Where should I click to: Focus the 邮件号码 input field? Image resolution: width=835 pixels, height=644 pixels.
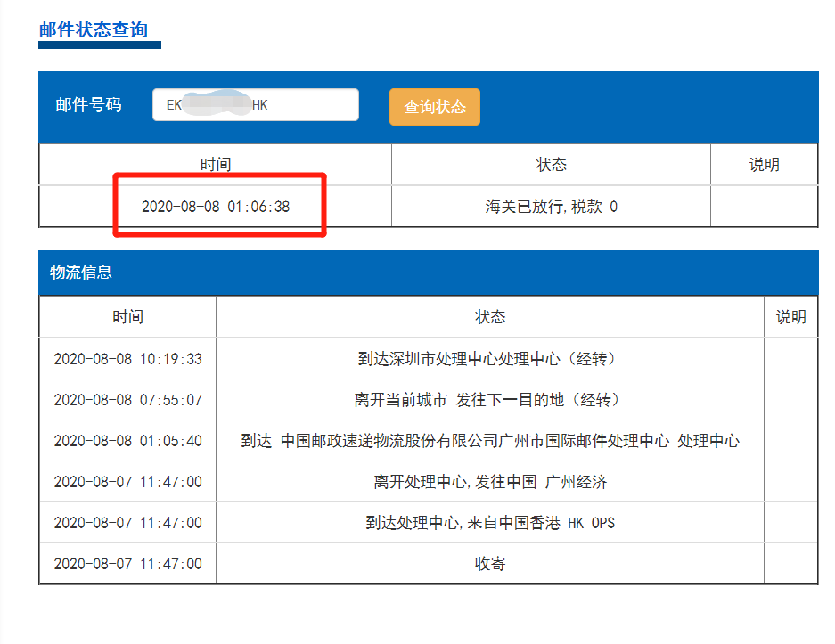click(255, 105)
